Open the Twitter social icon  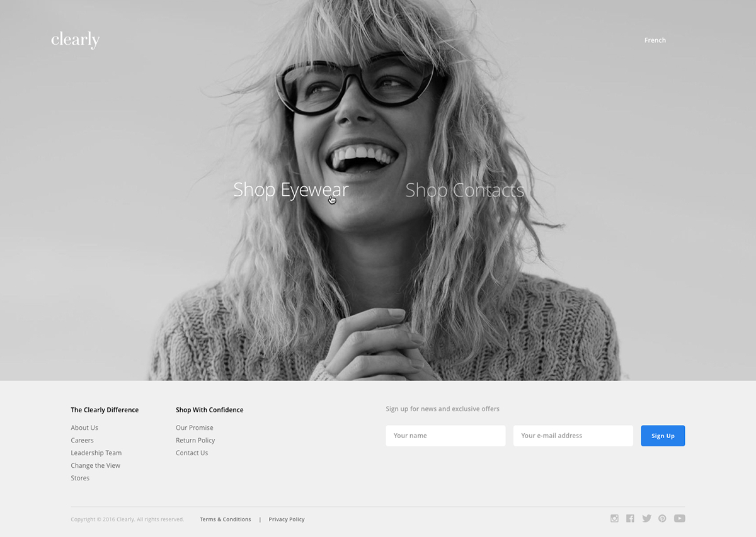pos(646,518)
